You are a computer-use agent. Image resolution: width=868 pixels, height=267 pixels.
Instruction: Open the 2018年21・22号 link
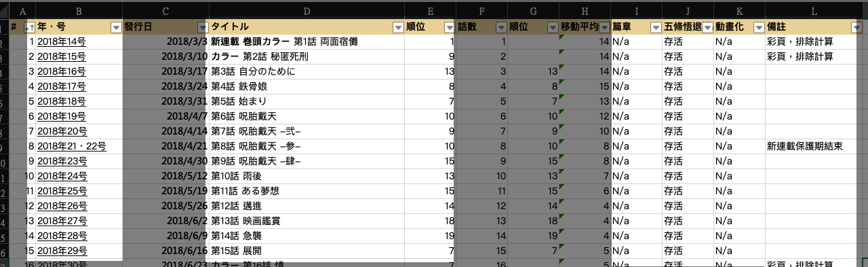(x=72, y=146)
